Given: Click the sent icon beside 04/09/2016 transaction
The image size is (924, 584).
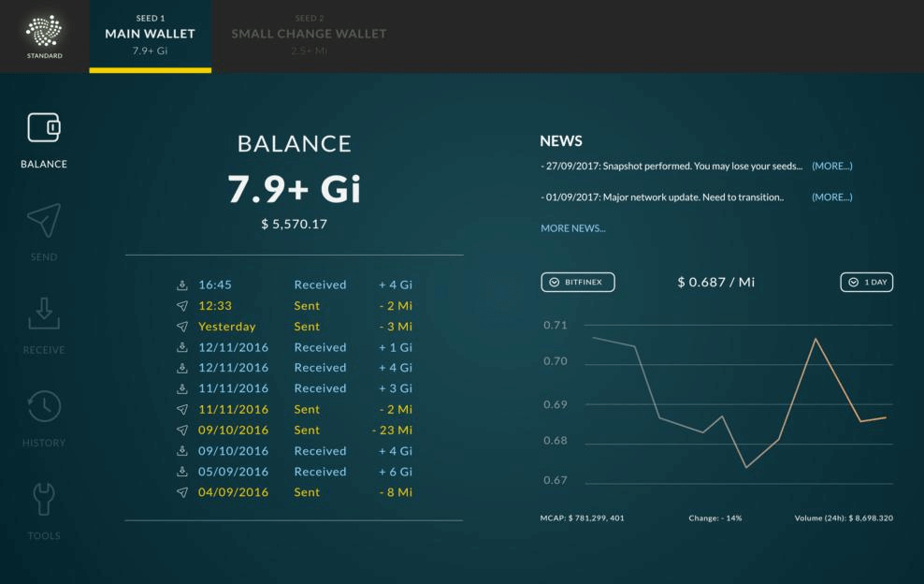Looking at the screenshot, I should click(182, 492).
